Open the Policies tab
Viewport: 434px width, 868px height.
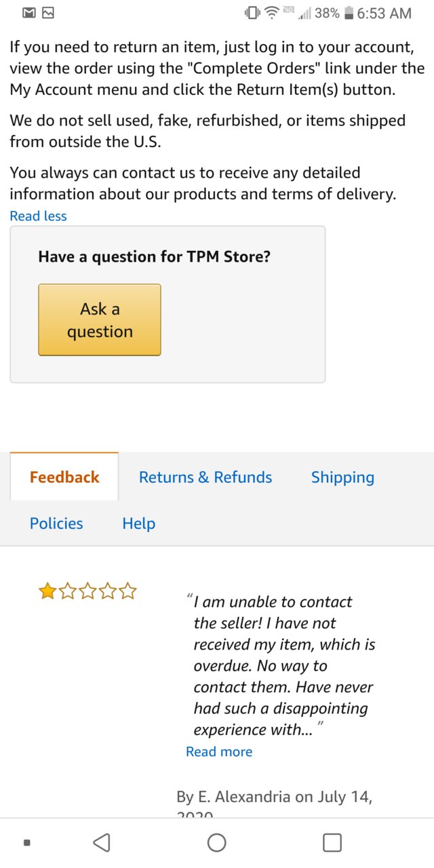pos(56,523)
